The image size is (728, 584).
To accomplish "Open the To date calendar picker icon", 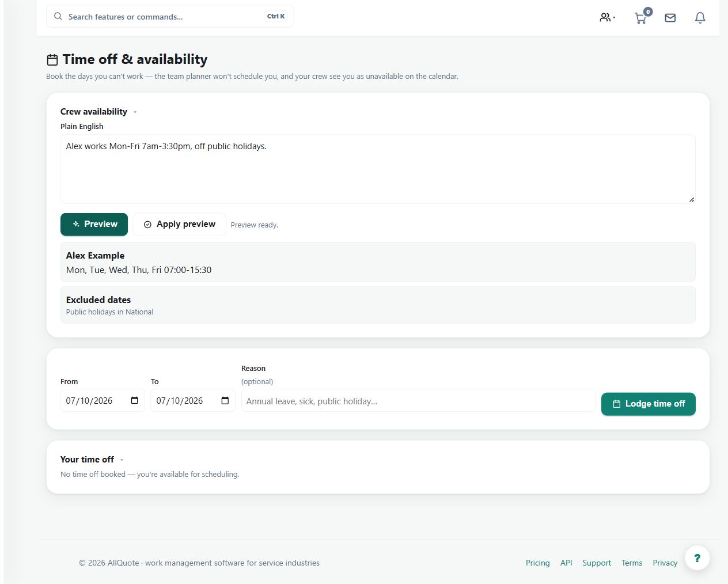I will tap(225, 400).
